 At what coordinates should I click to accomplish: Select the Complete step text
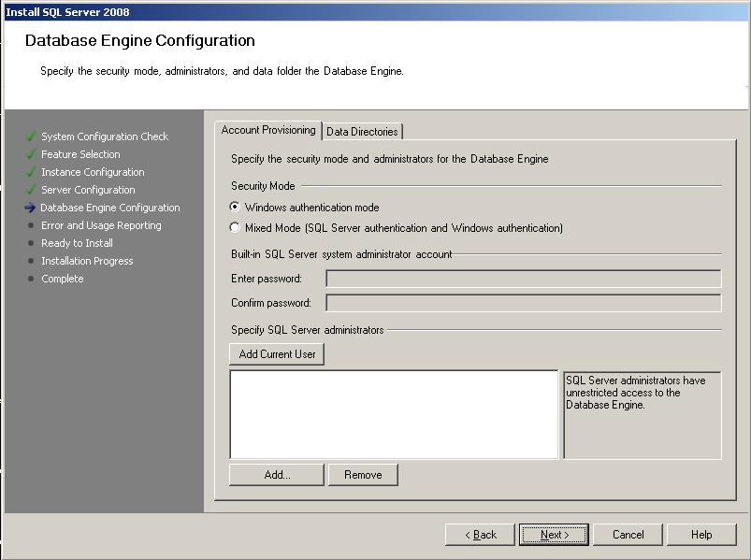click(x=63, y=279)
